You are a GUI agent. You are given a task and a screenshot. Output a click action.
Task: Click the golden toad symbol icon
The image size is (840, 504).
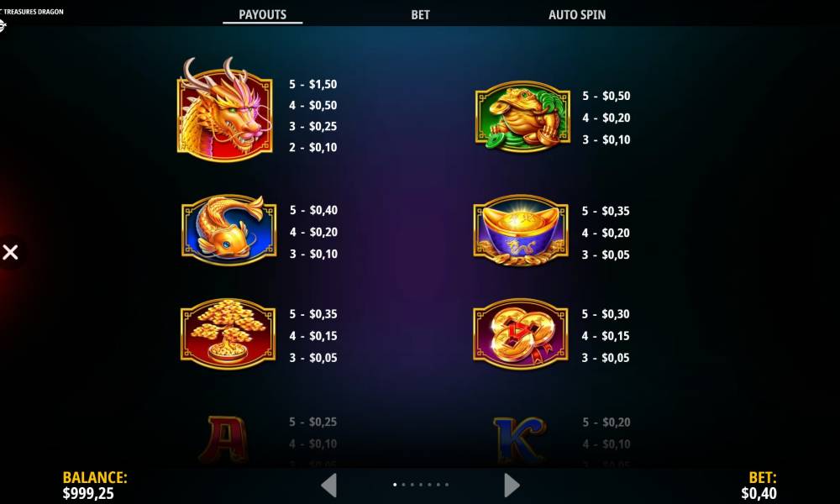coord(522,116)
